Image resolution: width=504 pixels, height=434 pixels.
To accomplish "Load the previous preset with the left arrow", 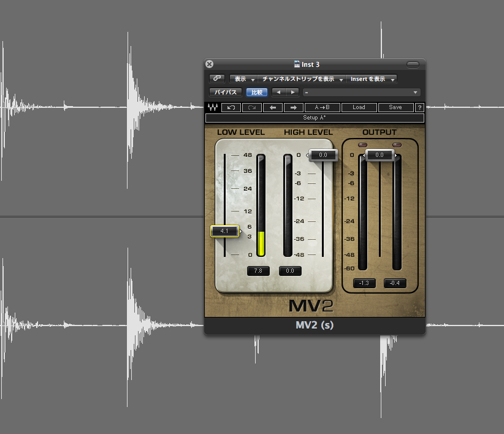I will tap(273, 107).
